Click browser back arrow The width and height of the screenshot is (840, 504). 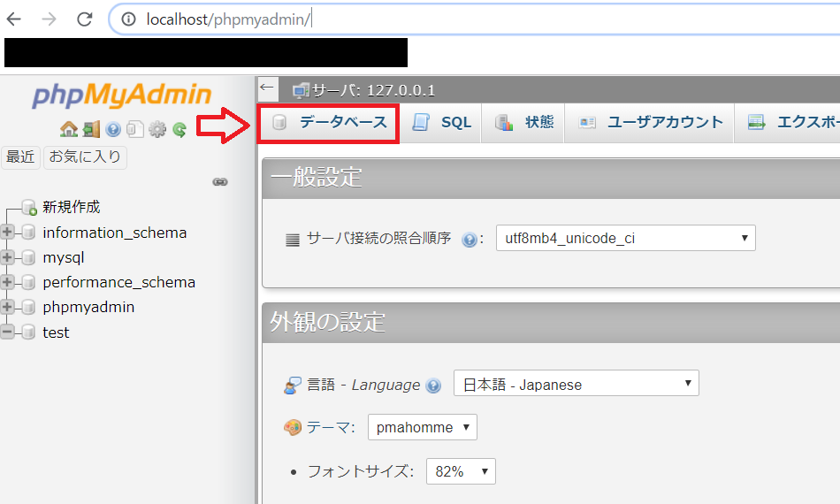[x=14, y=19]
